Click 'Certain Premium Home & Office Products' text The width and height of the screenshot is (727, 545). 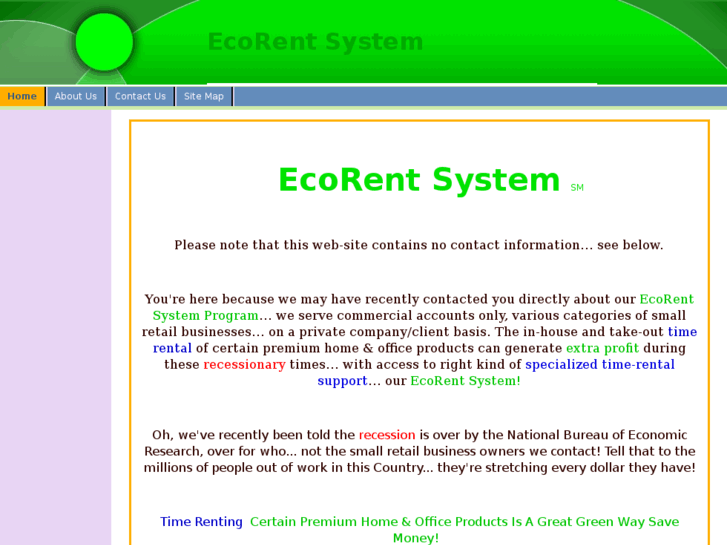(x=379, y=522)
